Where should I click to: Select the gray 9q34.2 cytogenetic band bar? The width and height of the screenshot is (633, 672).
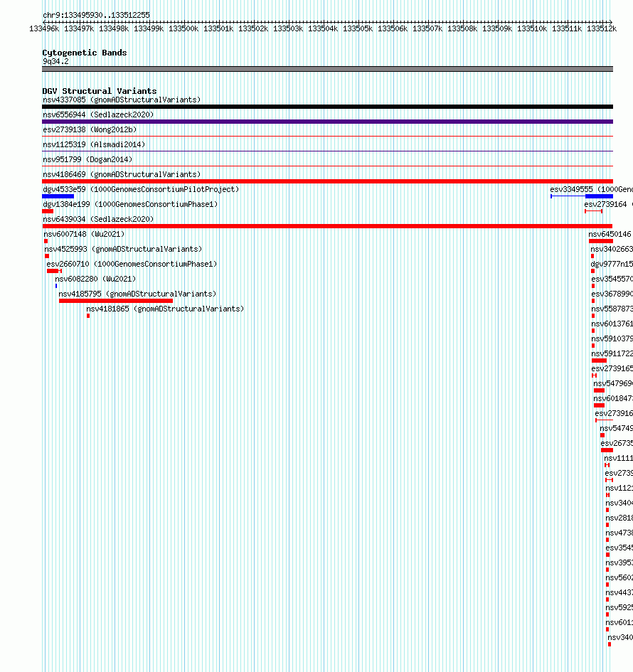pos(327,69)
